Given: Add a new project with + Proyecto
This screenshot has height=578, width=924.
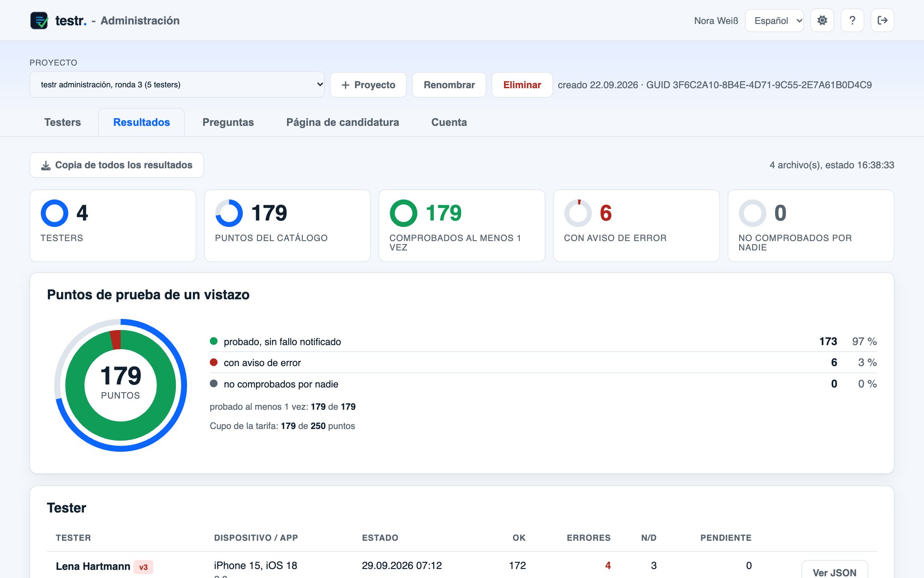Looking at the screenshot, I should pos(368,85).
